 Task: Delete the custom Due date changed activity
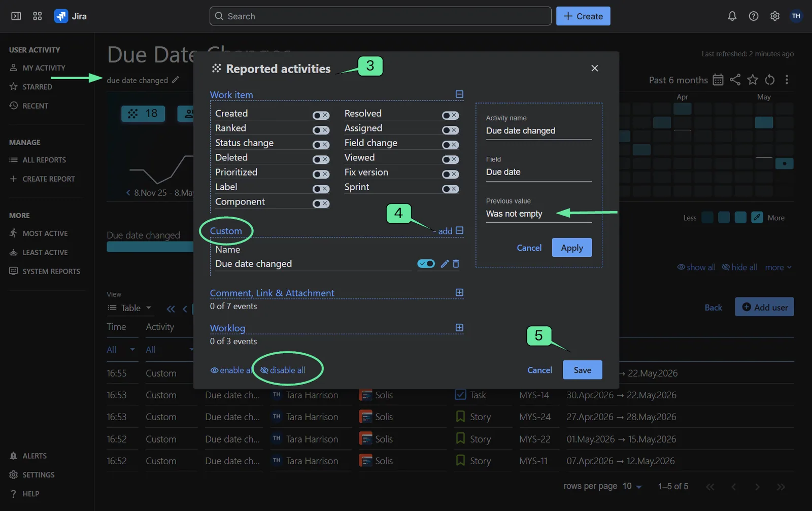tap(456, 264)
